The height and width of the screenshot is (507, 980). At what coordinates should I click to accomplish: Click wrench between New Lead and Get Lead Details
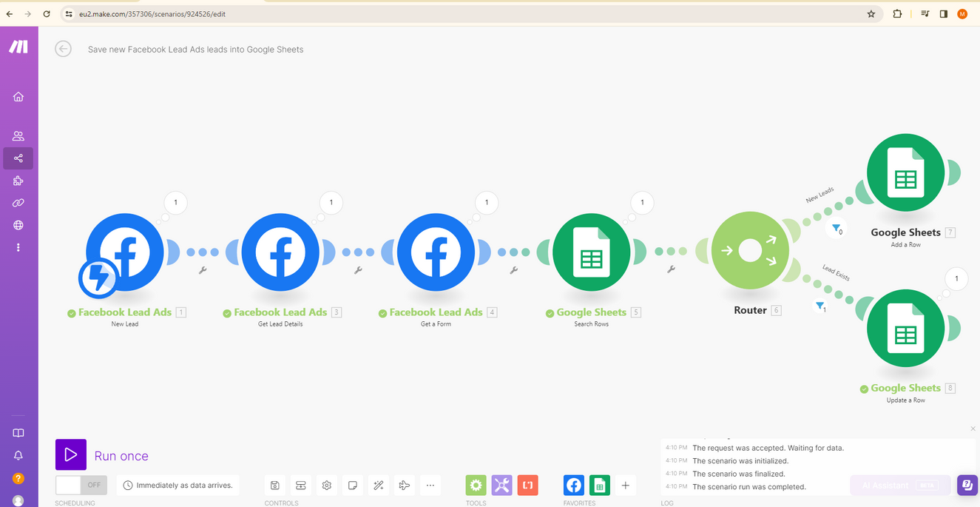click(x=203, y=270)
